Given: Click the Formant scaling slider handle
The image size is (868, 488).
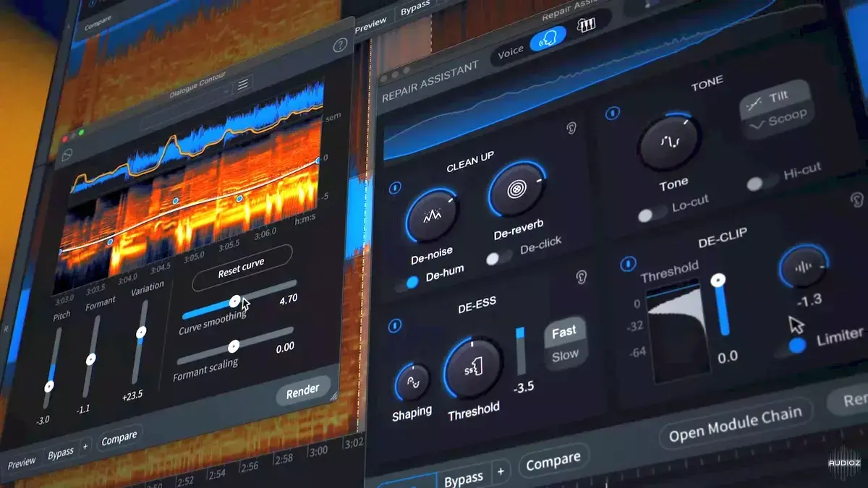Looking at the screenshot, I should (x=234, y=346).
